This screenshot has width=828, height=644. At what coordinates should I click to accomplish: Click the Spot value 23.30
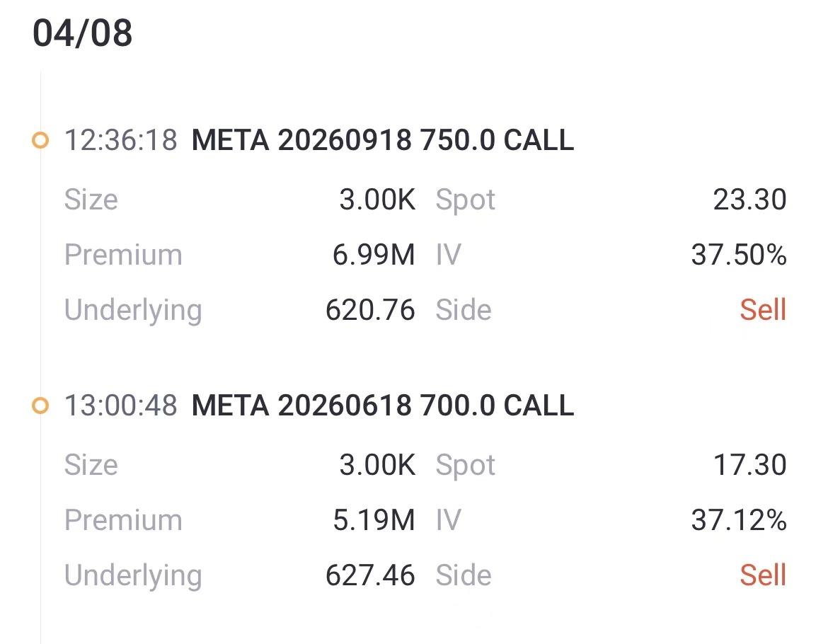point(752,200)
